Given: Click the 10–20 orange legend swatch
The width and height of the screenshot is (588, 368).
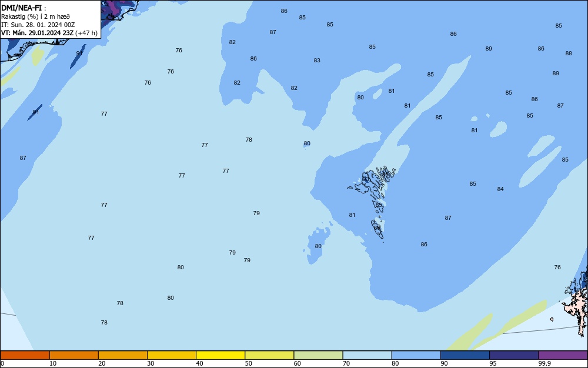Looking at the screenshot, I should (x=74, y=355).
